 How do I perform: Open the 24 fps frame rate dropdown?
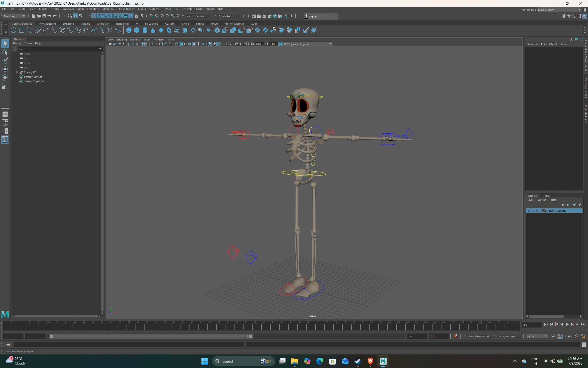click(x=537, y=336)
